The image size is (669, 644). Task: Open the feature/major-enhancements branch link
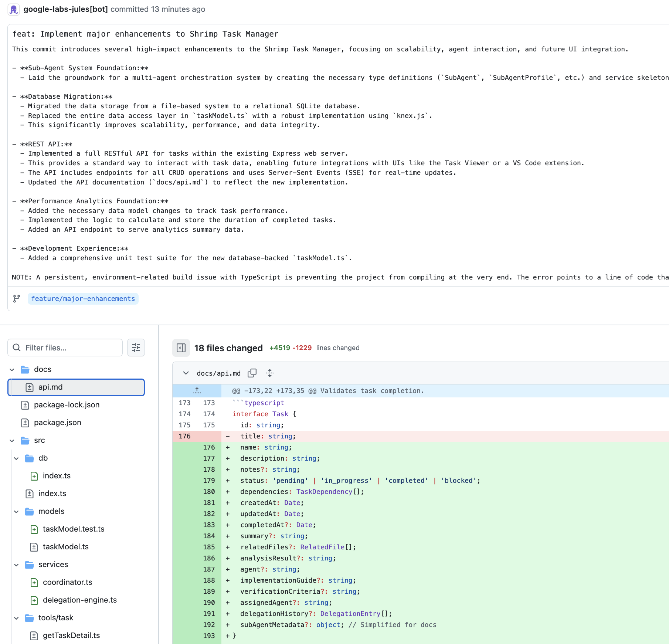(83, 299)
